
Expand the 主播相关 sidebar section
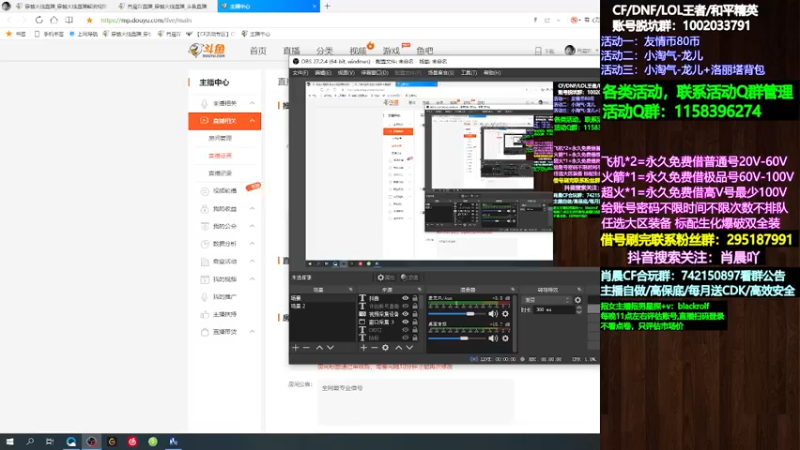click(x=252, y=103)
